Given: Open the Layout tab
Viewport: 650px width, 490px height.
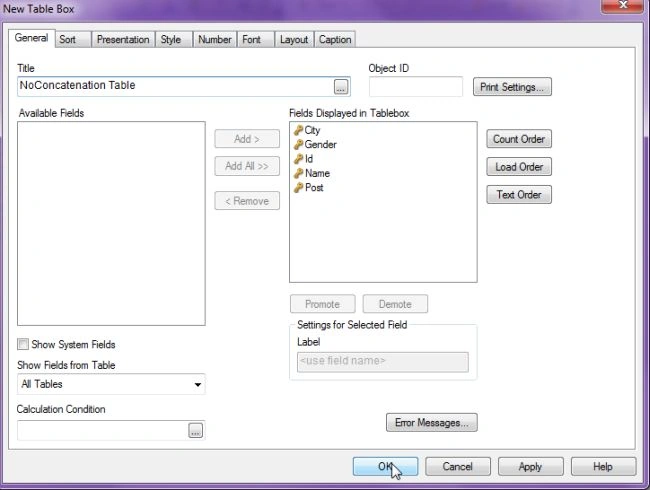Looking at the screenshot, I should coord(294,40).
